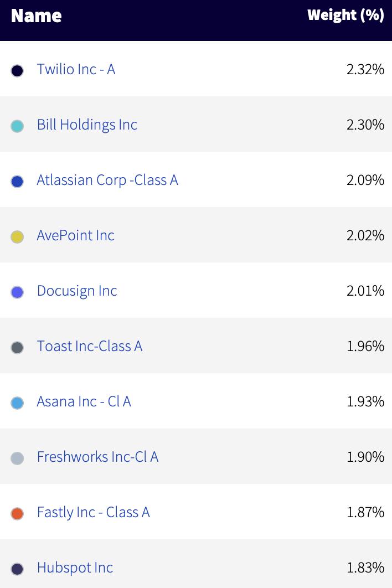Sort by the Name column header

pyautogui.click(x=37, y=16)
